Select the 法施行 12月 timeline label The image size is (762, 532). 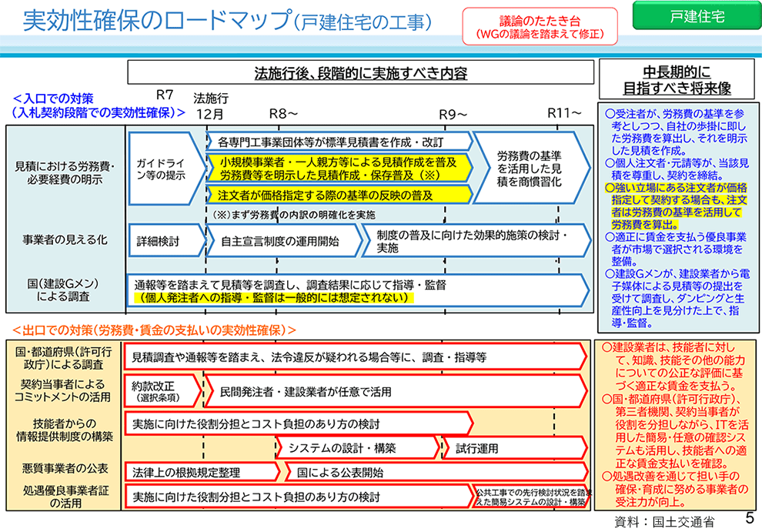tap(210, 105)
